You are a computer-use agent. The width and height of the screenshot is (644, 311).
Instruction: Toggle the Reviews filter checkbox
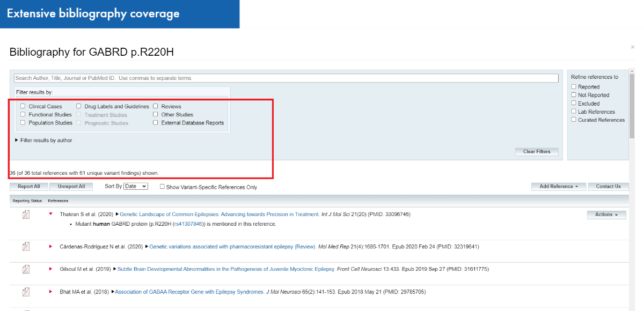pyautogui.click(x=156, y=106)
